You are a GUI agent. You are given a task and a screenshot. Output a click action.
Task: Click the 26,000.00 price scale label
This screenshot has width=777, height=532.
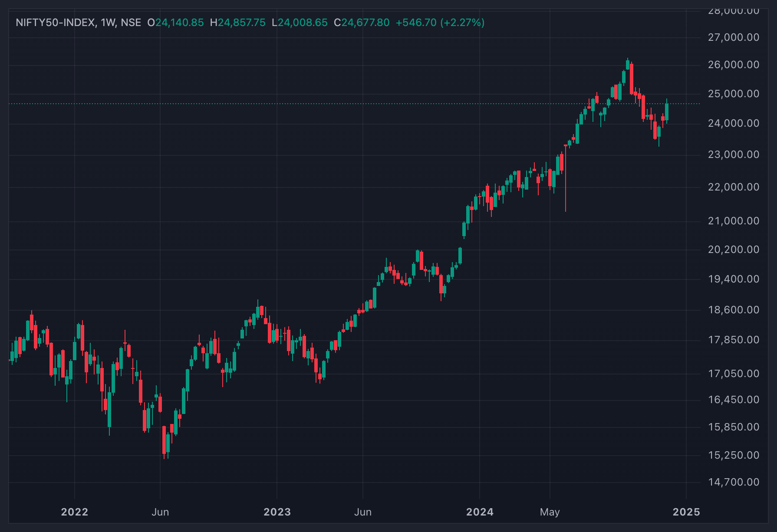tap(734, 65)
